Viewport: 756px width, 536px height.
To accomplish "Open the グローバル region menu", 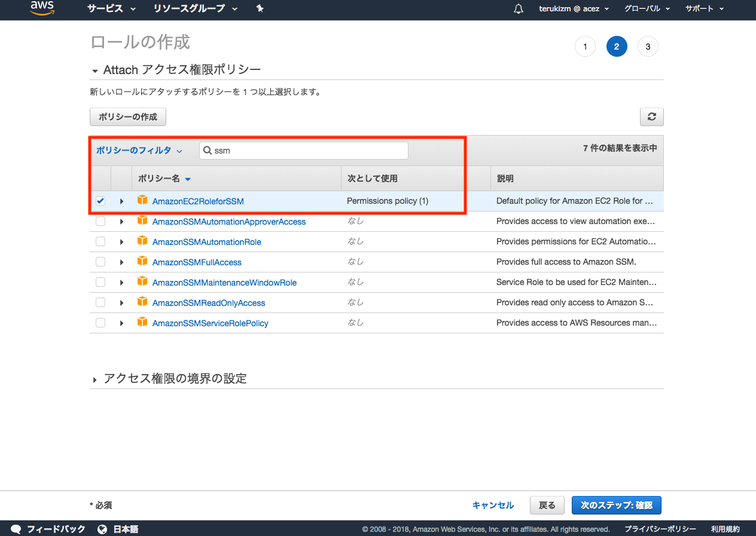I will tap(647, 9).
